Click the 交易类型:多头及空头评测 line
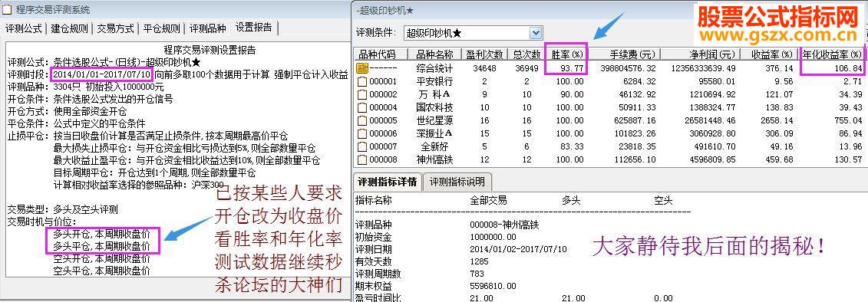Screen dimensions: 868x302 63,210
